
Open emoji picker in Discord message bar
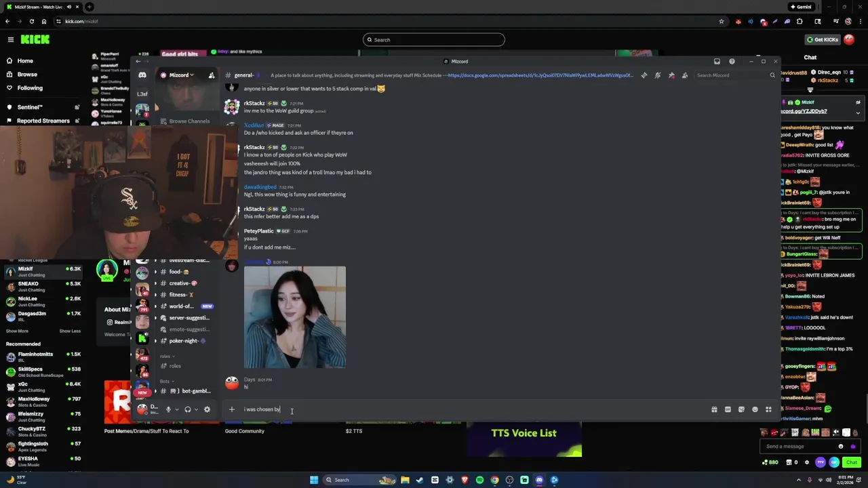click(755, 409)
